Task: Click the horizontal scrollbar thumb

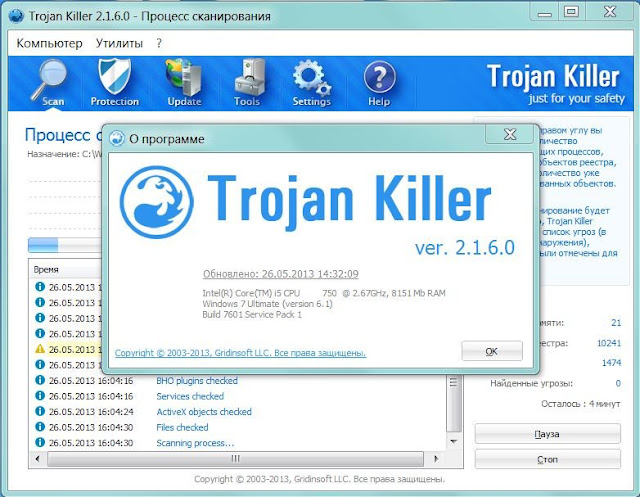Action: click(236, 459)
